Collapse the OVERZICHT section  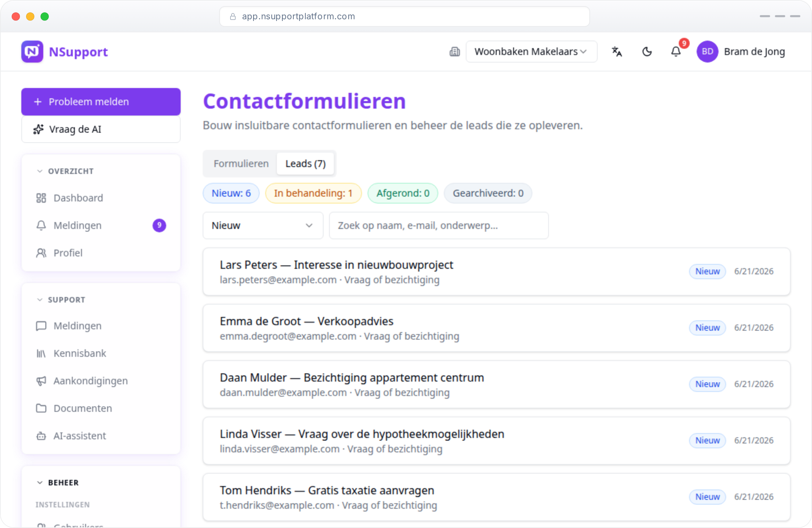tap(65, 171)
